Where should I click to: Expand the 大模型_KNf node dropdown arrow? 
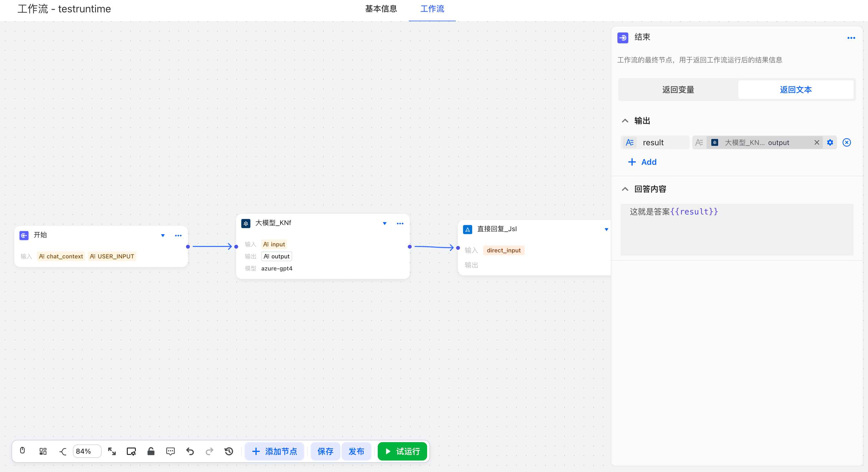(384, 223)
